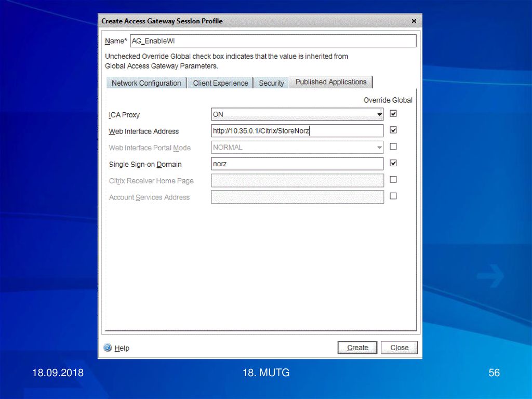This screenshot has width=532, height=399.
Task: Uncheck Override Global for Web Interface Address
Action: point(393,130)
